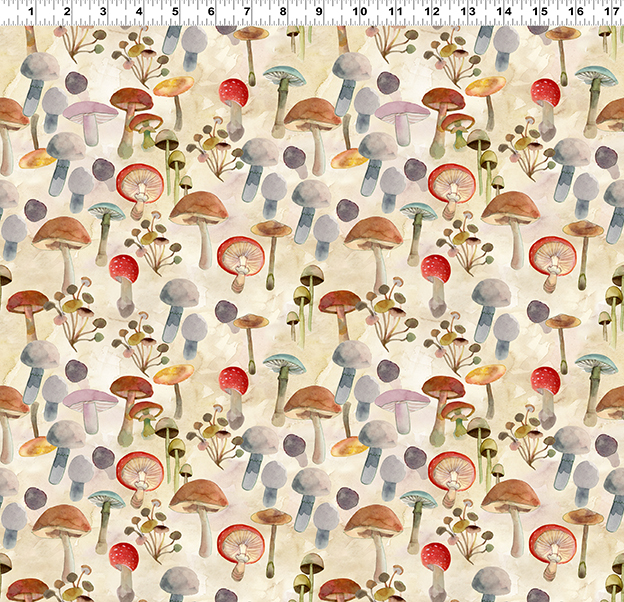Click ruler number 11
624x602 pixels.
point(395,12)
